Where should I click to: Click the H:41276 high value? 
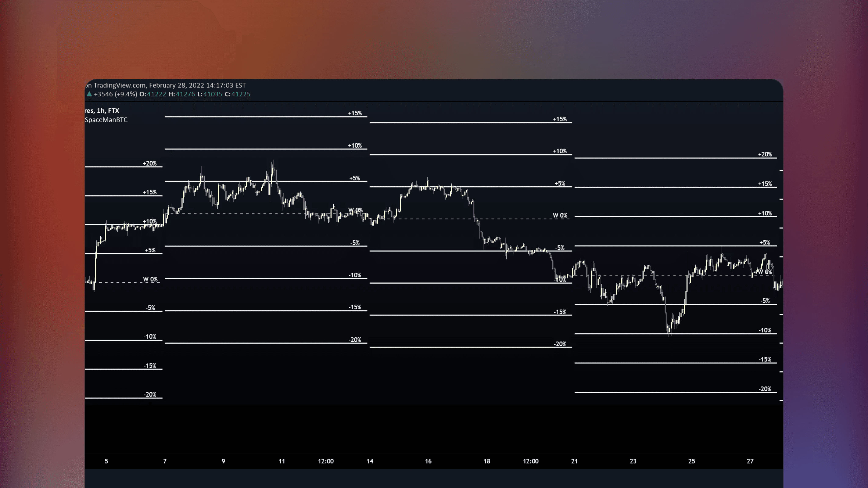click(x=182, y=94)
